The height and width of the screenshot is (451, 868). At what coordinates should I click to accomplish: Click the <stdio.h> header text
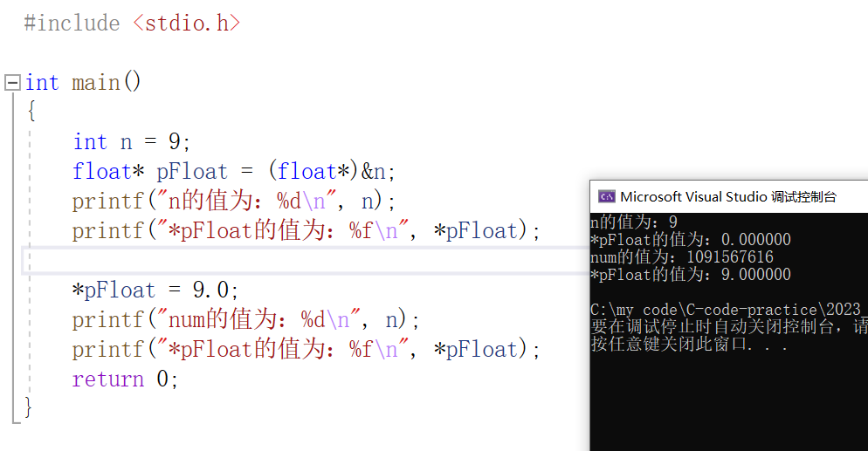tap(187, 24)
